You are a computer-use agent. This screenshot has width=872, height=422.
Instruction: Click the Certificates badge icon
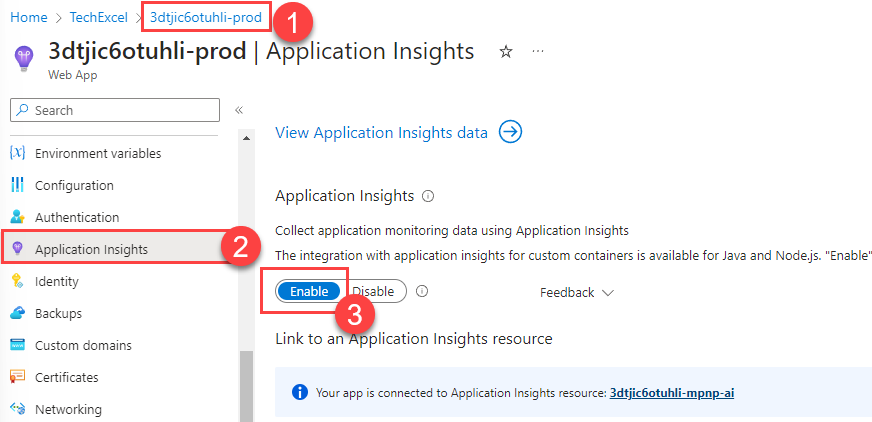click(x=18, y=377)
